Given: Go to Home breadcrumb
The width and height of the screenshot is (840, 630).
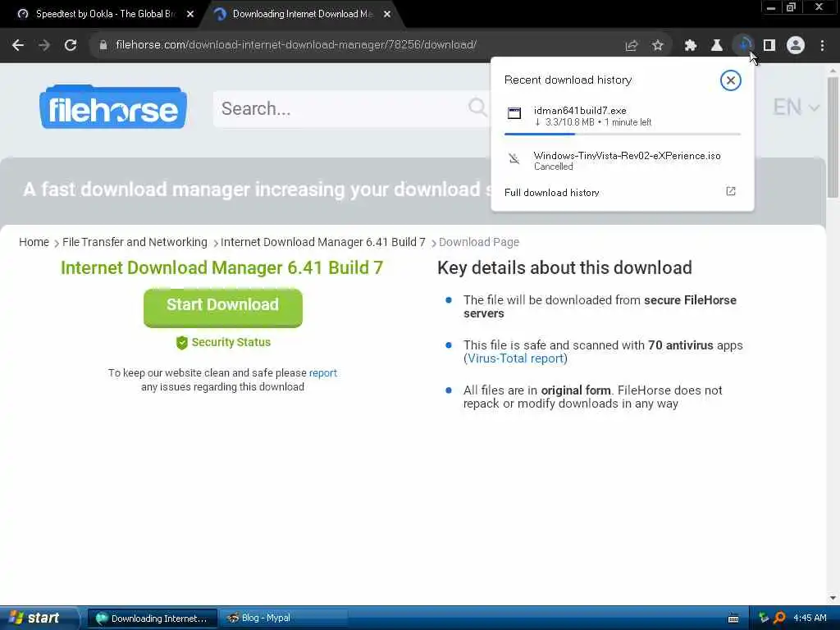Looking at the screenshot, I should click(34, 242).
